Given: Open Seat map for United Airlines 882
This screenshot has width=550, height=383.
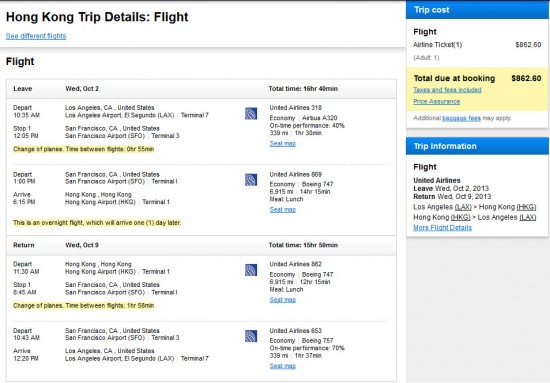Looking at the screenshot, I should click(x=283, y=300).
